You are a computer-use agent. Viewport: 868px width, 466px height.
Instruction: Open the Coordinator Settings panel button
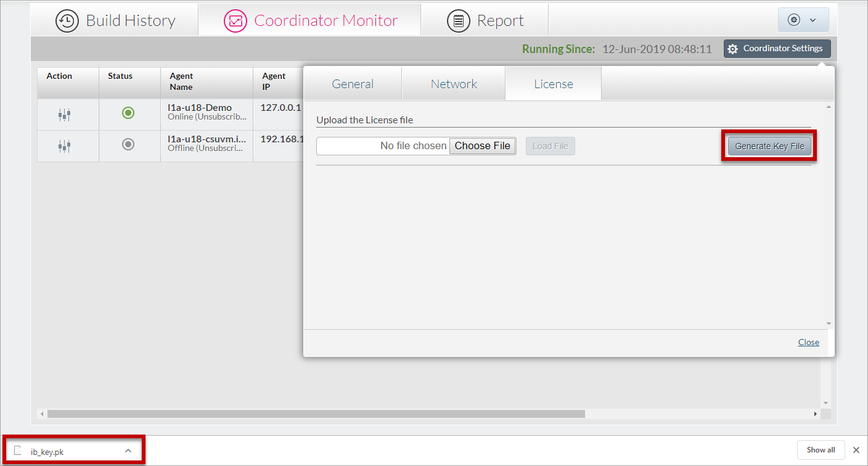[777, 49]
